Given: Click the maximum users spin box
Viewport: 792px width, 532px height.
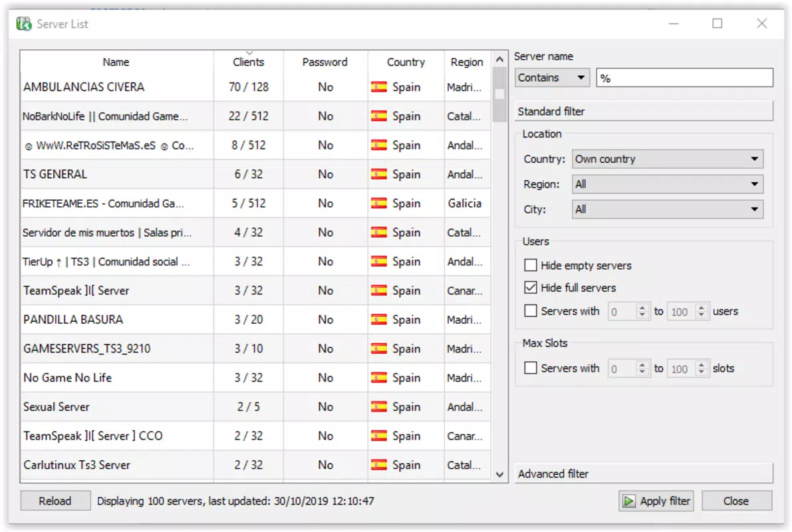Looking at the screenshot, I should click(x=688, y=311).
